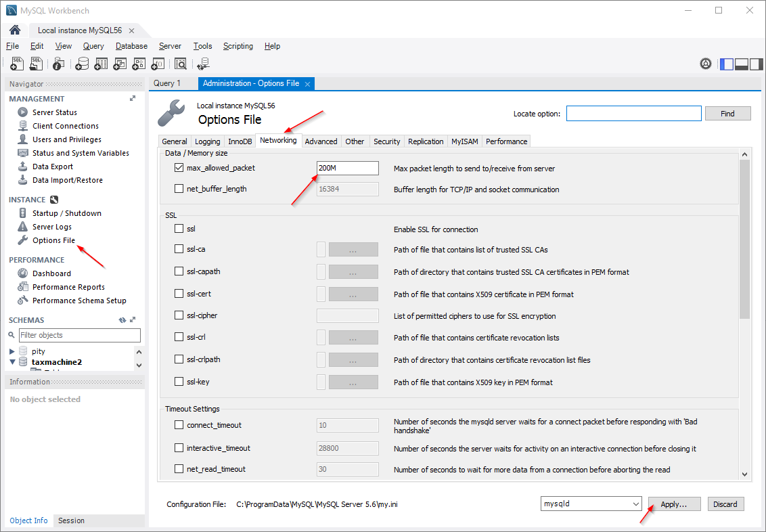Open the Server menu

pyautogui.click(x=170, y=46)
